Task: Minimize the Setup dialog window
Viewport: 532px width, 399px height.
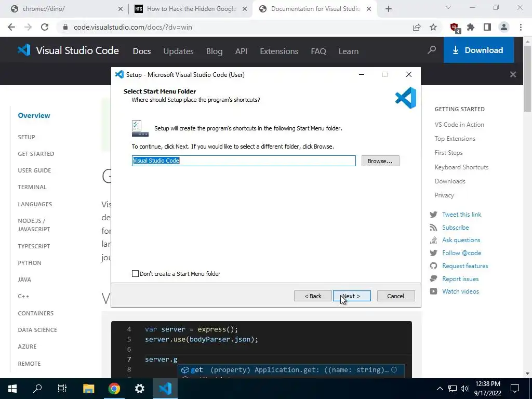Action: click(x=362, y=74)
